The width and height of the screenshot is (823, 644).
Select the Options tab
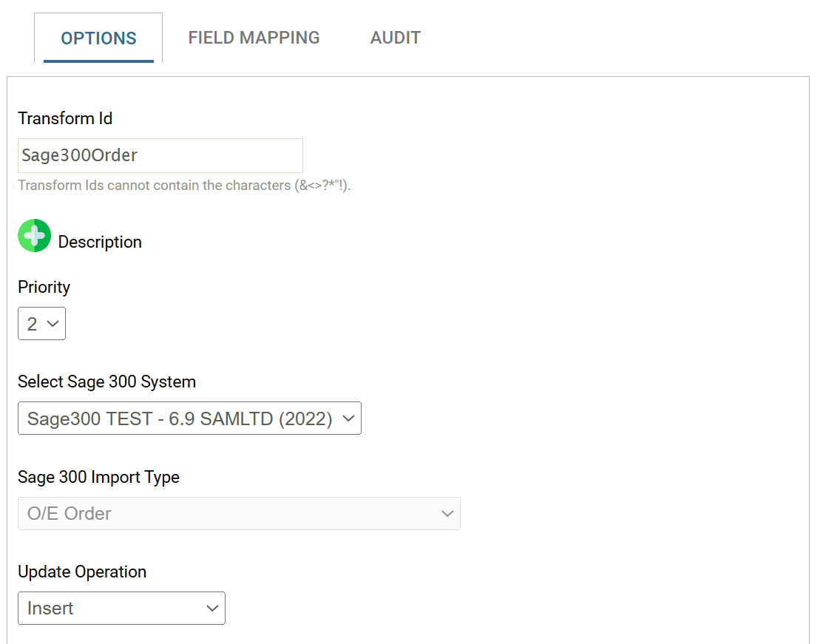98,38
